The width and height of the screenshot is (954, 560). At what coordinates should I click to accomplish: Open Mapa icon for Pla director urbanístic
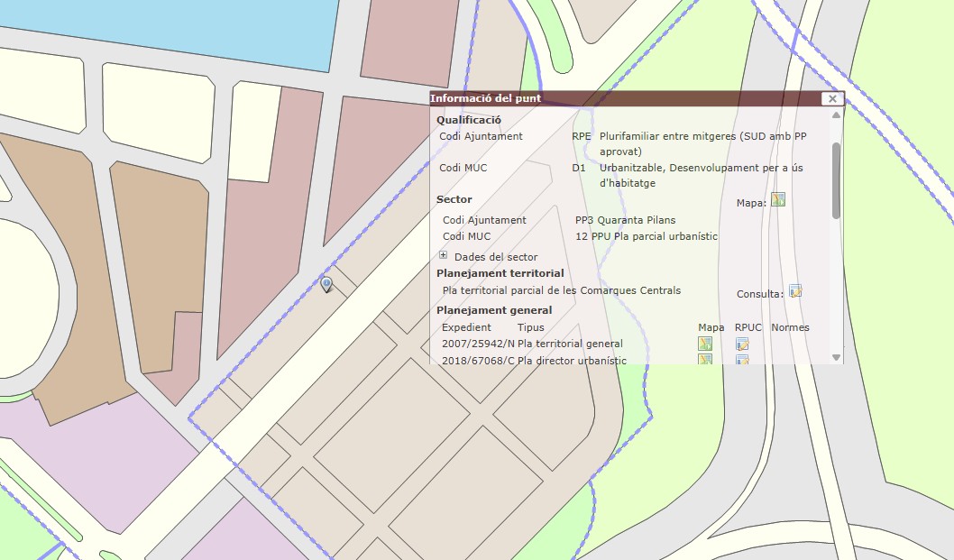point(705,360)
